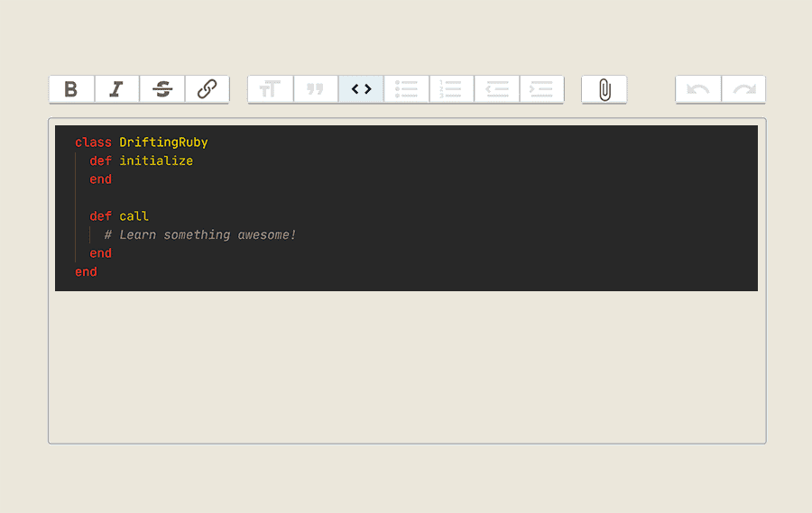
Task: Click on 'def call' code line
Action: (119, 216)
